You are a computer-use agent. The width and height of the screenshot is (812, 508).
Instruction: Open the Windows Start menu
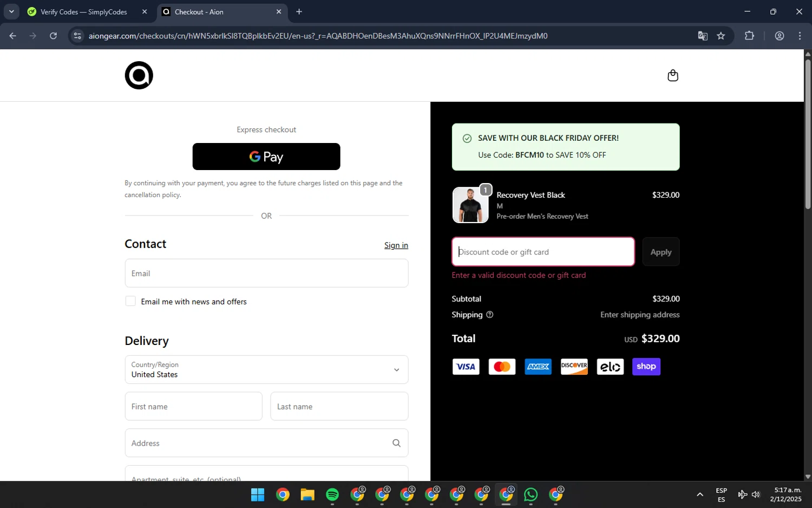pos(258,494)
